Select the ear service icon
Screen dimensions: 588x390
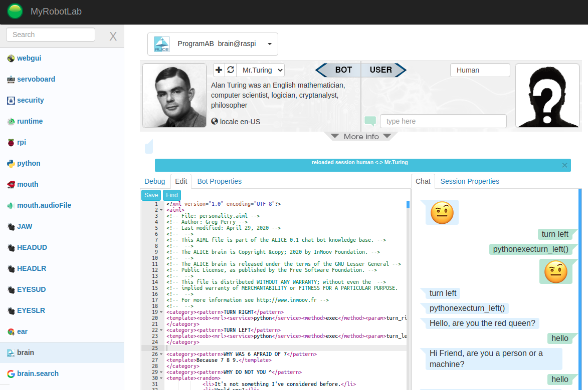(x=11, y=331)
